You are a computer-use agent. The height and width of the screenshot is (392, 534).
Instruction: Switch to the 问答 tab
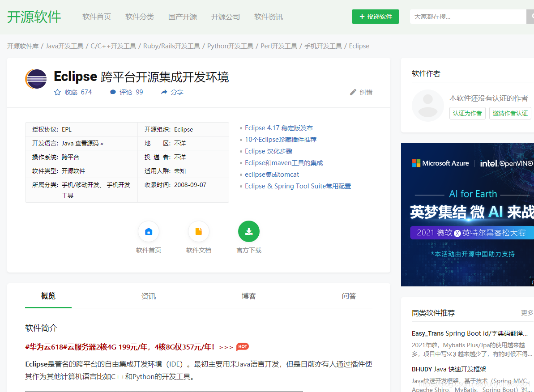[x=349, y=296]
